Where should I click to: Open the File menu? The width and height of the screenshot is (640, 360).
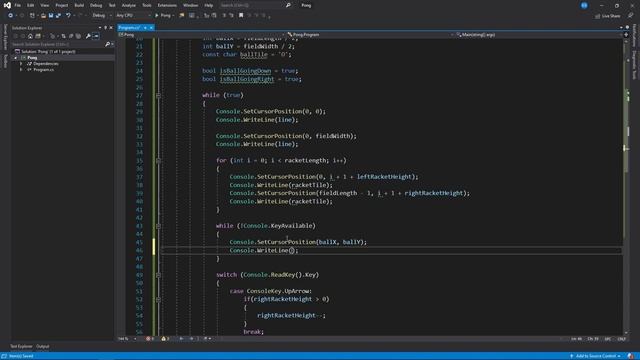(x=18, y=5)
